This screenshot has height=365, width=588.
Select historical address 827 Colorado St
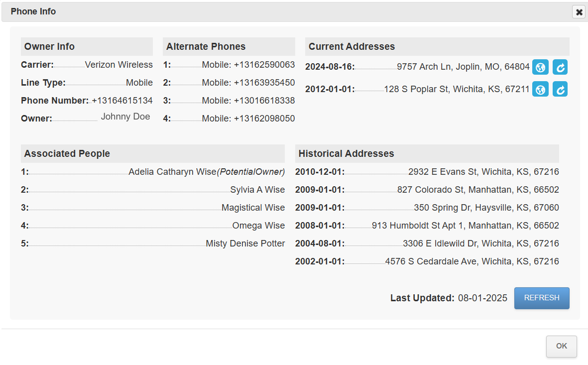coord(478,190)
